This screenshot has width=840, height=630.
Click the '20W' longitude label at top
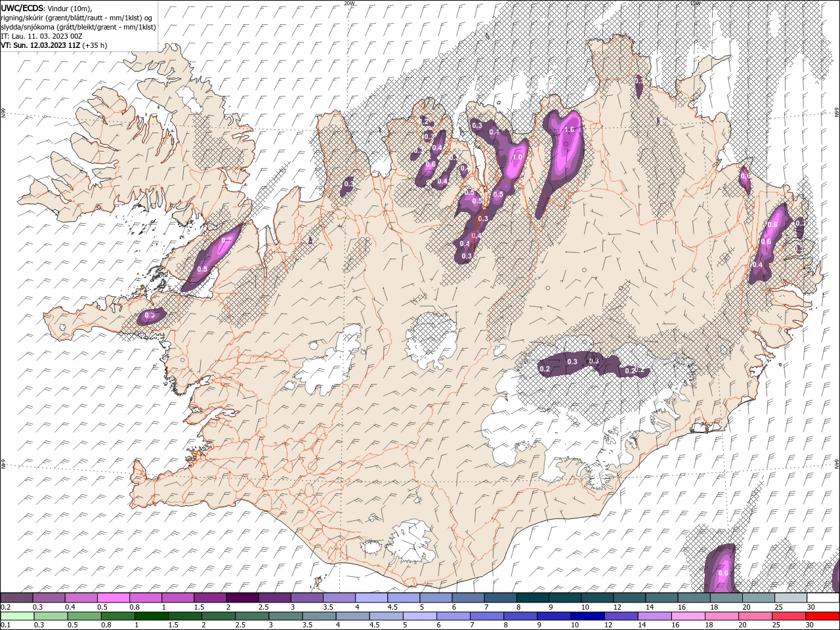349,3
